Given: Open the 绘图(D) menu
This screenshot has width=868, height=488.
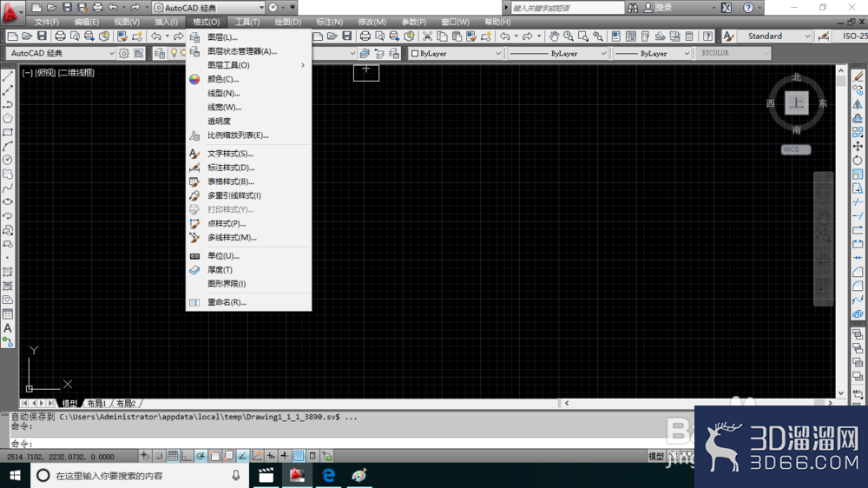Looking at the screenshot, I should click(288, 23).
